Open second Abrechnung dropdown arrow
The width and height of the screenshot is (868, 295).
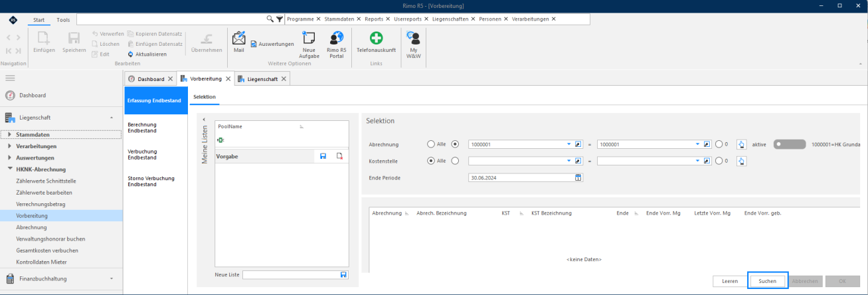click(x=697, y=144)
